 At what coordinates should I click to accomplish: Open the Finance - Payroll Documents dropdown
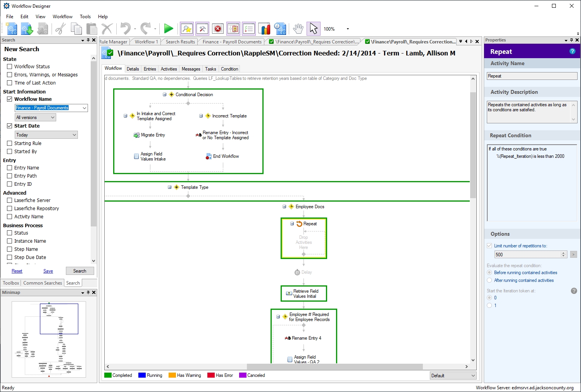pyautogui.click(x=84, y=108)
